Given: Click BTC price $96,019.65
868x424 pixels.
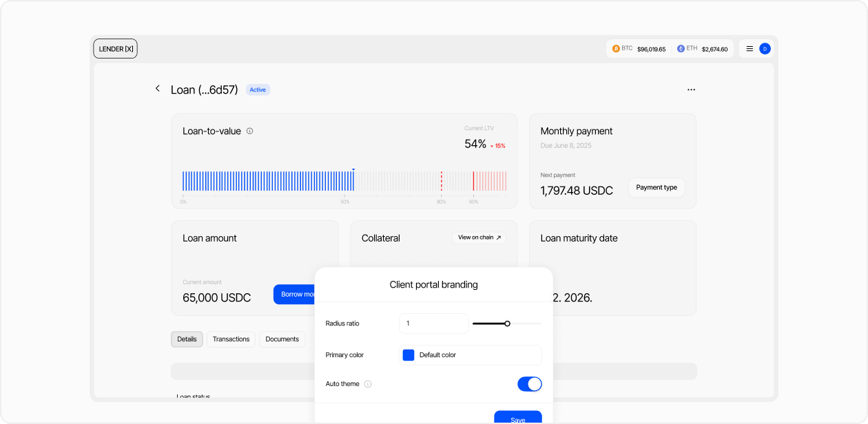Looking at the screenshot, I should 651,50.
